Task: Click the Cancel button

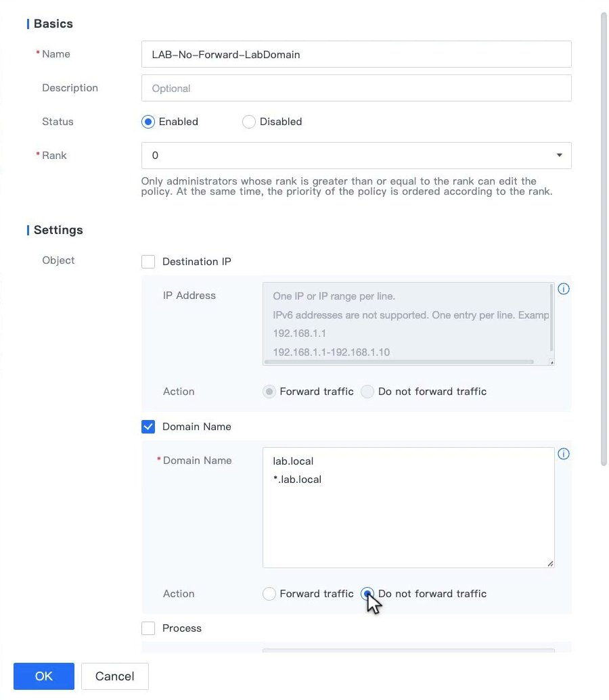Action: click(115, 676)
